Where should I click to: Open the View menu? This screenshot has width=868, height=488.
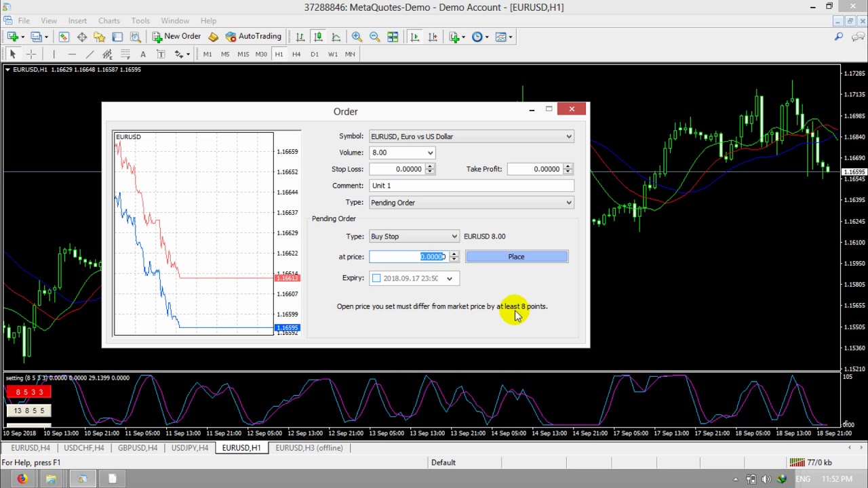coord(49,21)
